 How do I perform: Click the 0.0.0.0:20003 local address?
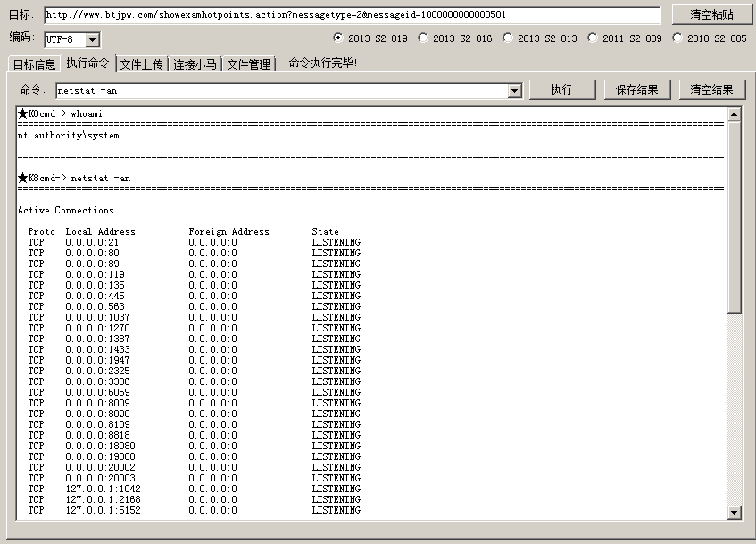tap(100, 479)
